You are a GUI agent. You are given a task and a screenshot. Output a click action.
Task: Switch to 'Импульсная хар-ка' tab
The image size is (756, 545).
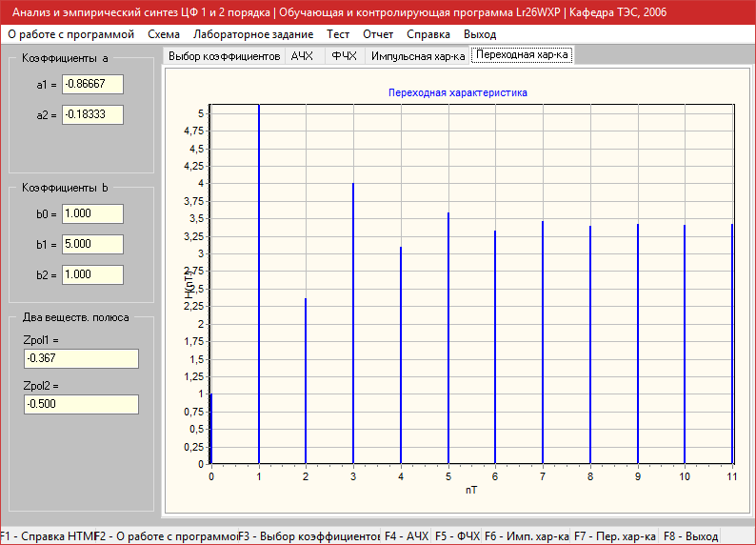(418, 56)
